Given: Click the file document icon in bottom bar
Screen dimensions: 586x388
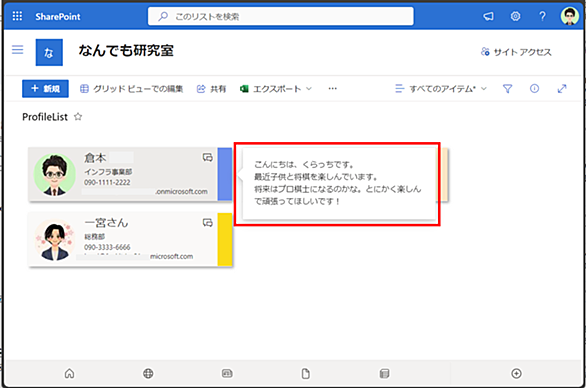Looking at the screenshot, I should tap(306, 373).
